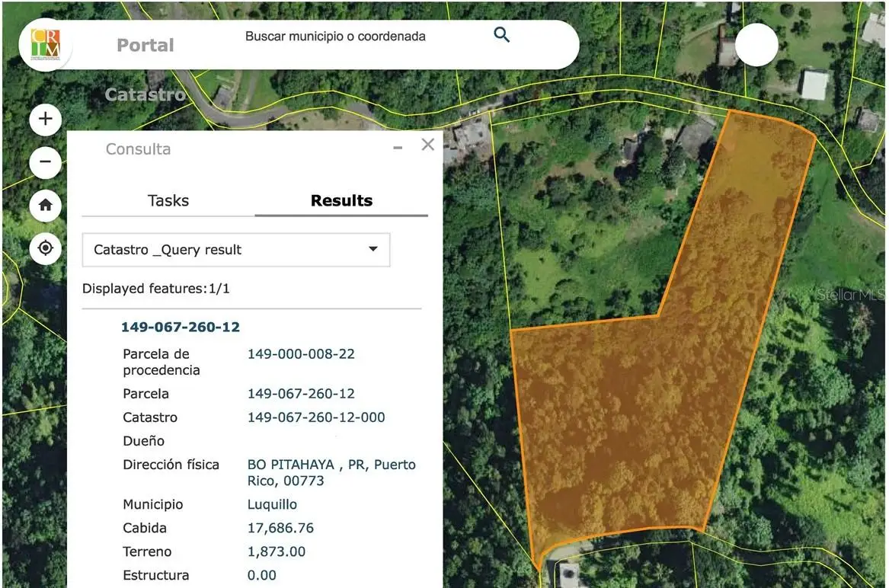Select the zoom in tool

[x=44, y=120]
